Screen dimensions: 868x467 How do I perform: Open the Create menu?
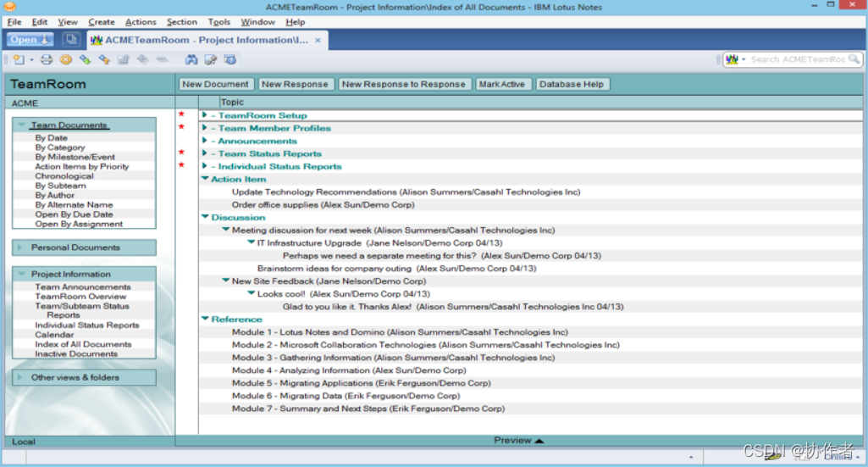click(102, 22)
